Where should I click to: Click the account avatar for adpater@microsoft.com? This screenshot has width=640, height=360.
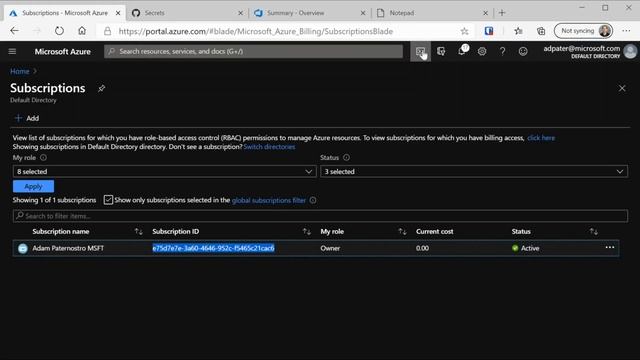pyautogui.click(x=630, y=51)
